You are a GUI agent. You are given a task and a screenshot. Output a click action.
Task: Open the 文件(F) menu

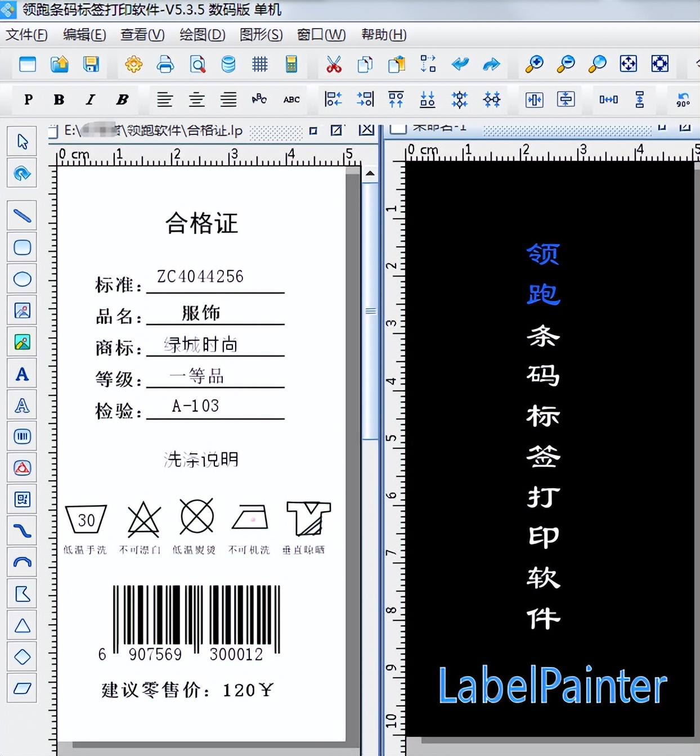click(x=26, y=35)
